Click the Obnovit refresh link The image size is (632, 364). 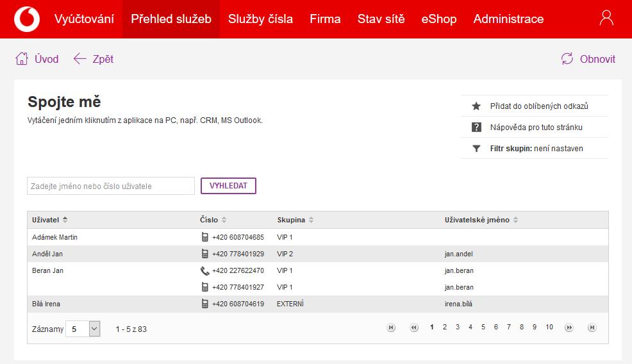[x=597, y=59]
